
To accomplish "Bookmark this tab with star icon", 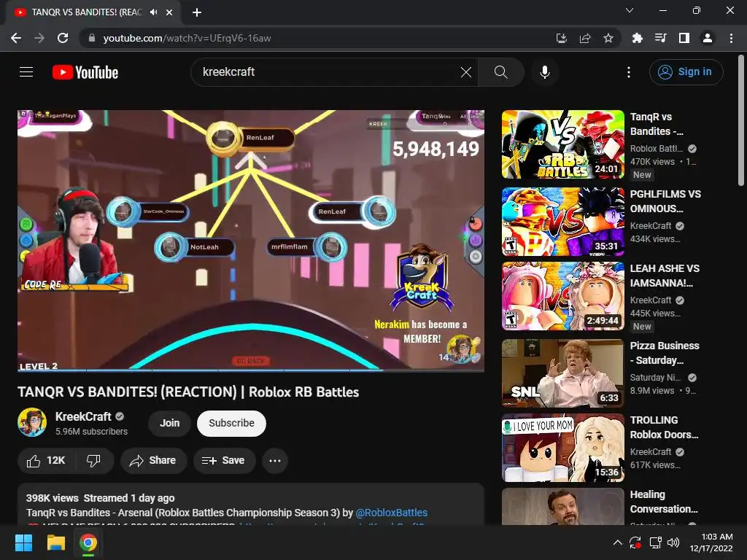I will tap(608, 38).
